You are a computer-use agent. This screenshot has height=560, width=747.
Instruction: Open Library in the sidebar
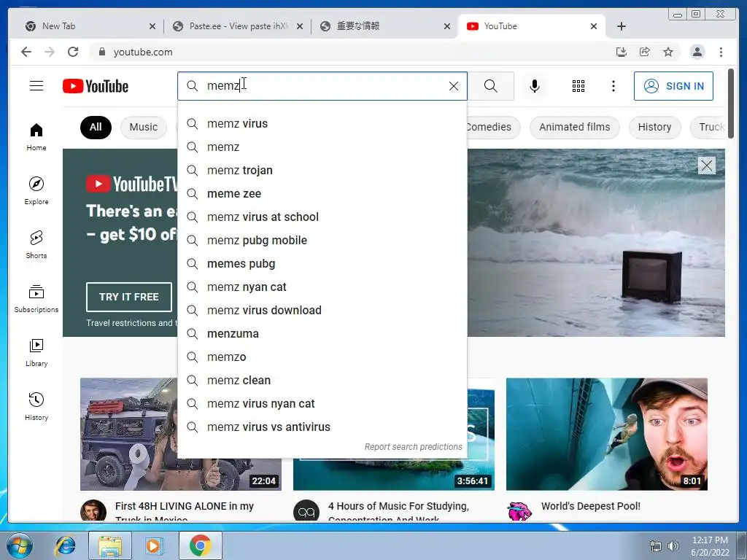[36, 352]
